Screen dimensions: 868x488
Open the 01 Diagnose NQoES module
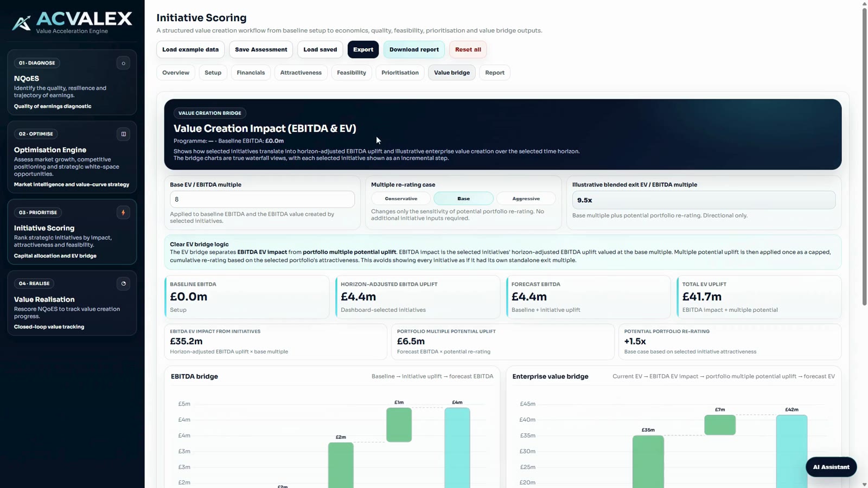tap(72, 82)
